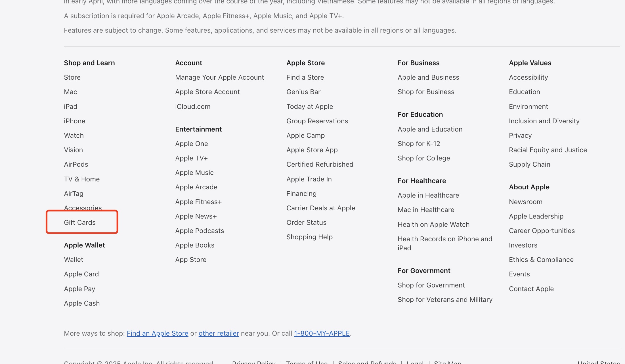Go to TV & Home

coord(82,179)
